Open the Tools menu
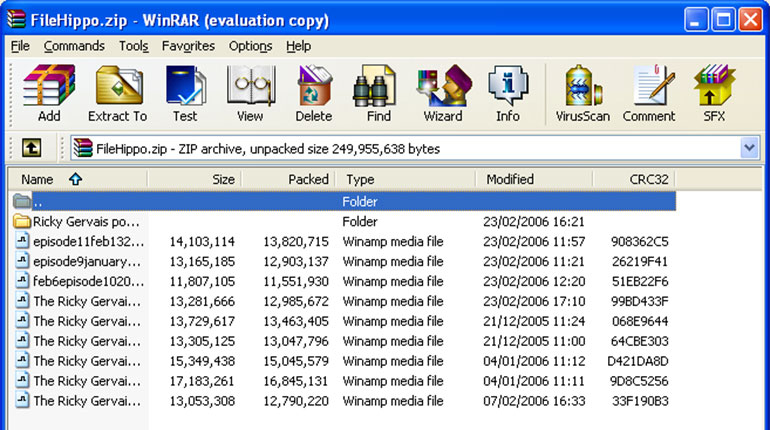This screenshot has height=430, width=770. tap(134, 46)
